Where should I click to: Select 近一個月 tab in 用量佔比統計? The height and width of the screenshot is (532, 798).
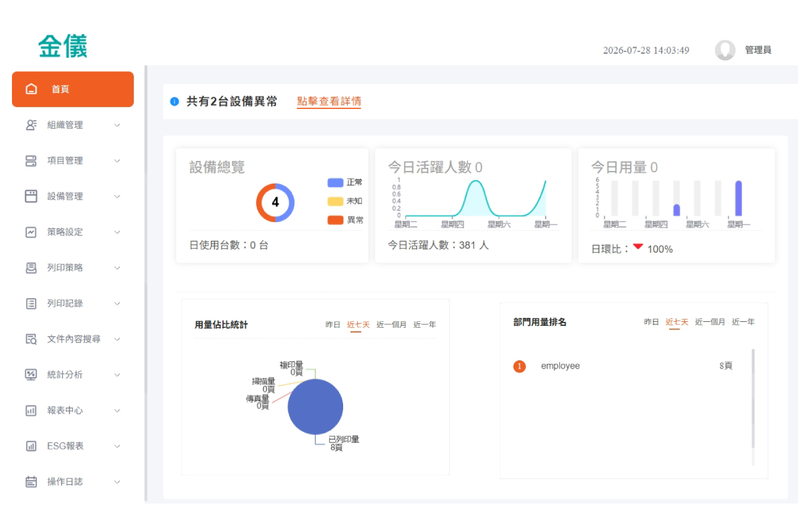coord(391,325)
